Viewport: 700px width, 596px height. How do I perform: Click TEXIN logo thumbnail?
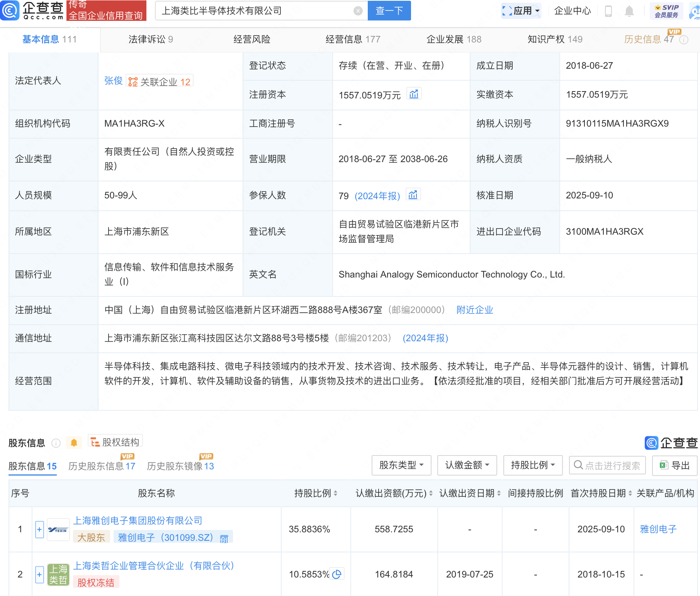point(58,530)
